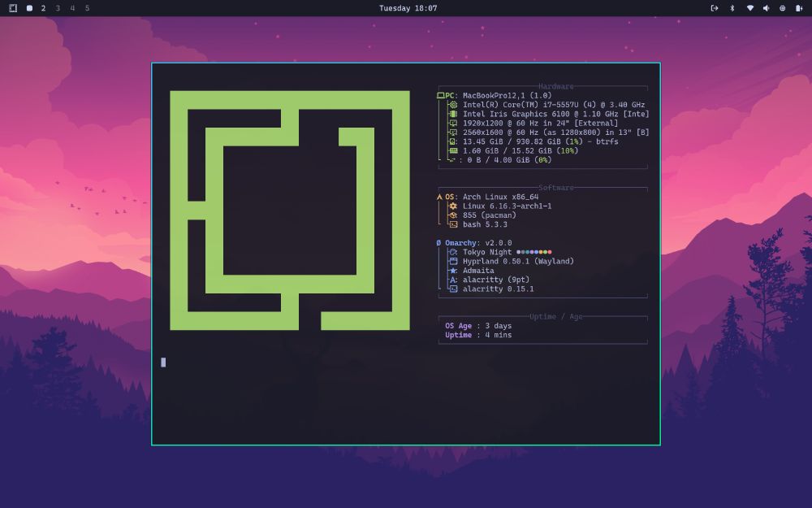Click the text 'Arch Linux x86_64'
The width and height of the screenshot is (812, 508).
(x=501, y=197)
